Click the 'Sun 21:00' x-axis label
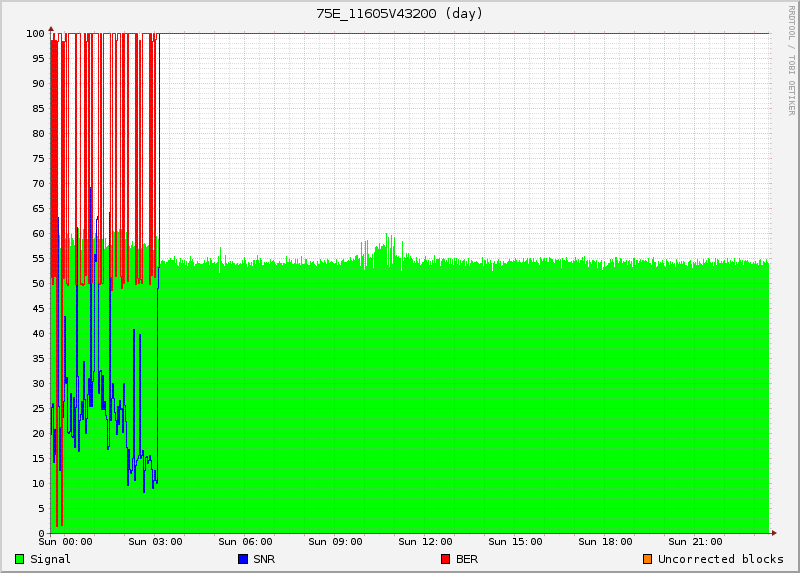 (x=695, y=541)
